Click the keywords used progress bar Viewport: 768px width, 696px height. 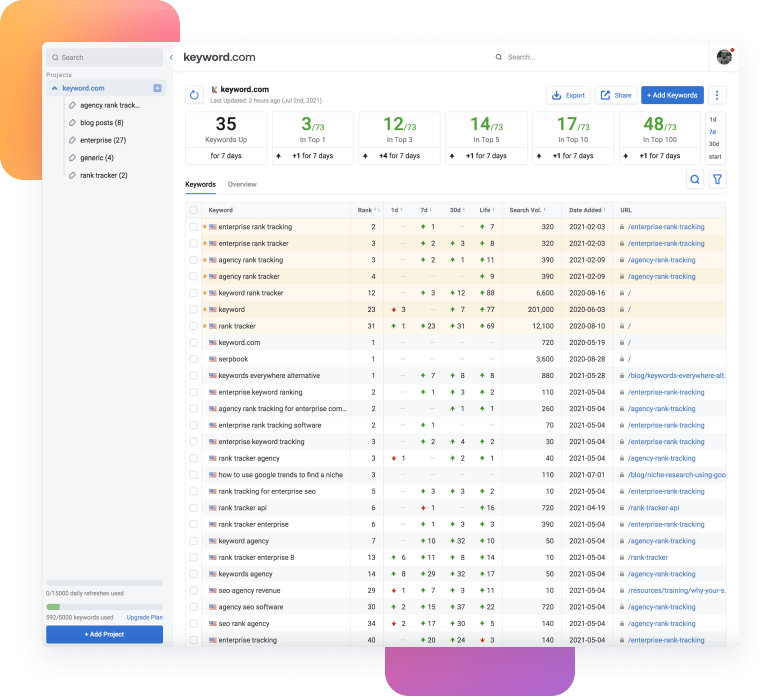104,607
